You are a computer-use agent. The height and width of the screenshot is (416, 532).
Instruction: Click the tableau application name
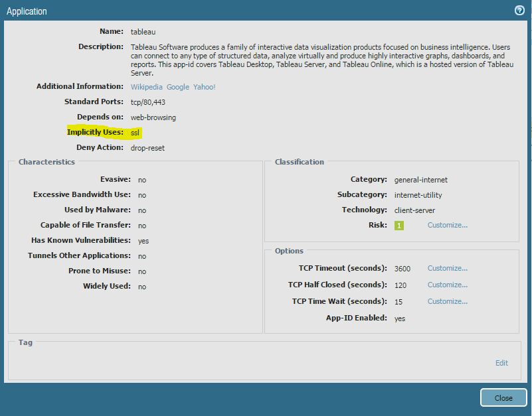(143, 31)
